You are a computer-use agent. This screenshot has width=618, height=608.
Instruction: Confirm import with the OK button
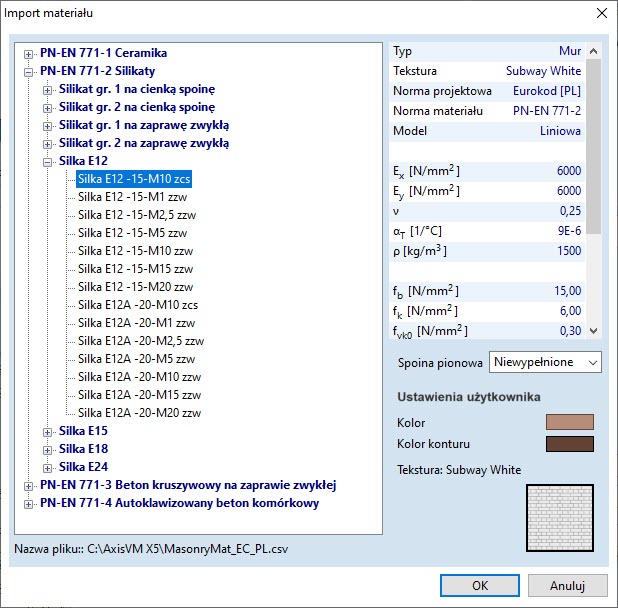point(479,586)
